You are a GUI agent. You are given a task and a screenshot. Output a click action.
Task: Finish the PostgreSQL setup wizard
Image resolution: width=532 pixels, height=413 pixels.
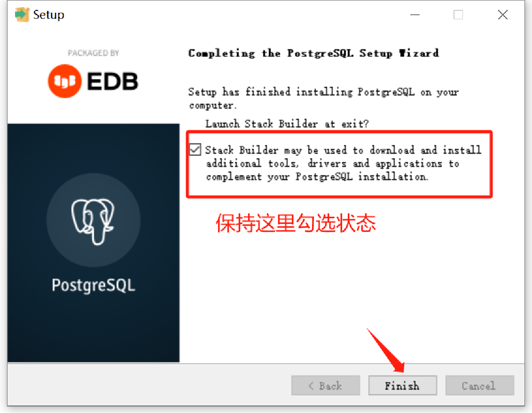coord(402,386)
